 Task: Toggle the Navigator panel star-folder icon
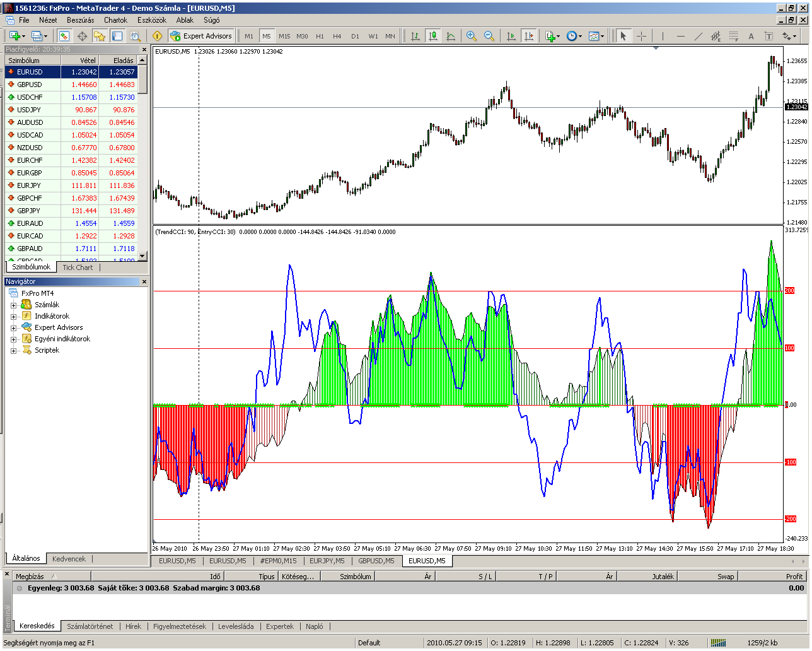pyautogui.click(x=100, y=36)
